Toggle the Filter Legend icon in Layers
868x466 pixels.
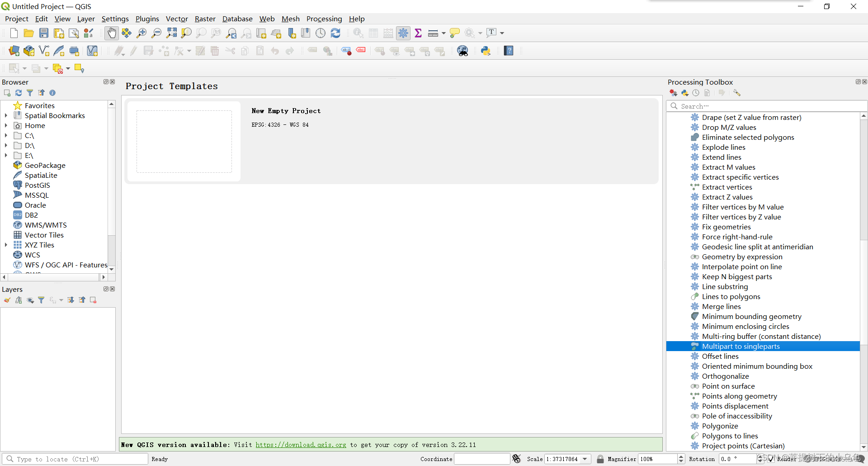tap(41, 300)
